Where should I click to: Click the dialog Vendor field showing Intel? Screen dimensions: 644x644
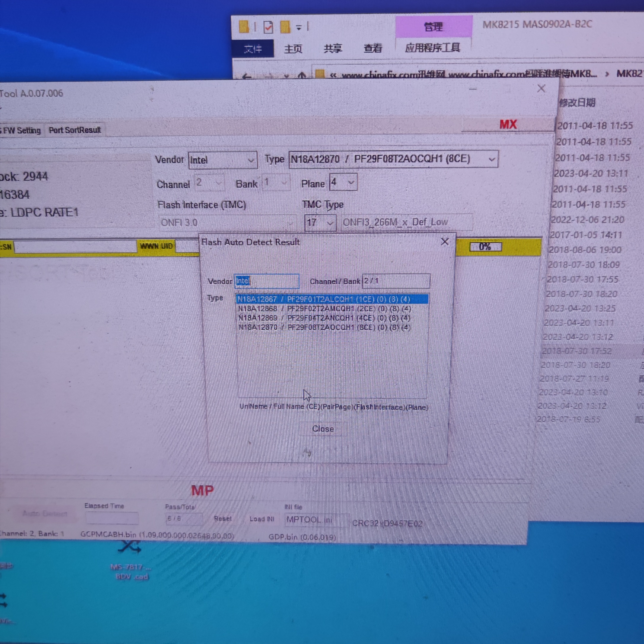(x=267, y=281)
